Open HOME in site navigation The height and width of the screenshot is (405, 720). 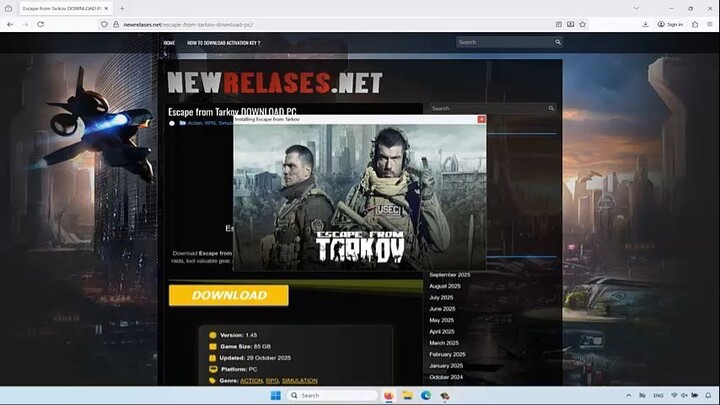tap(169, 43)
